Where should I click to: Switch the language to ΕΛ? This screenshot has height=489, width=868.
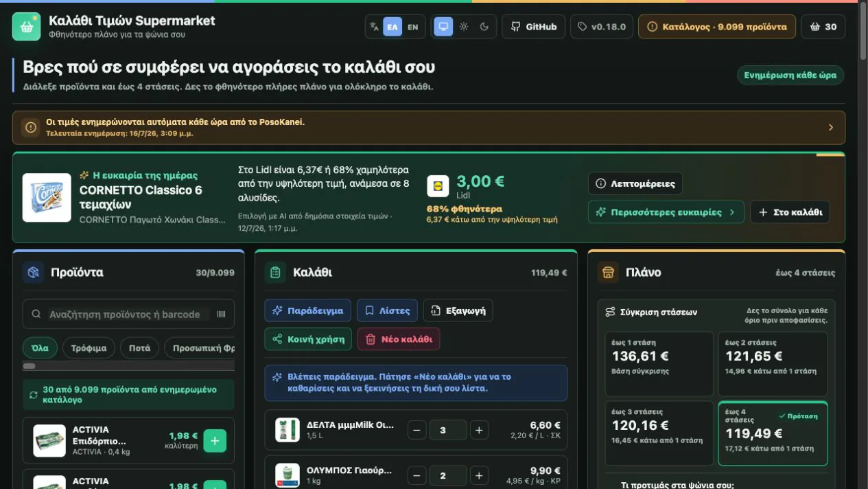(x=392, y=27)
